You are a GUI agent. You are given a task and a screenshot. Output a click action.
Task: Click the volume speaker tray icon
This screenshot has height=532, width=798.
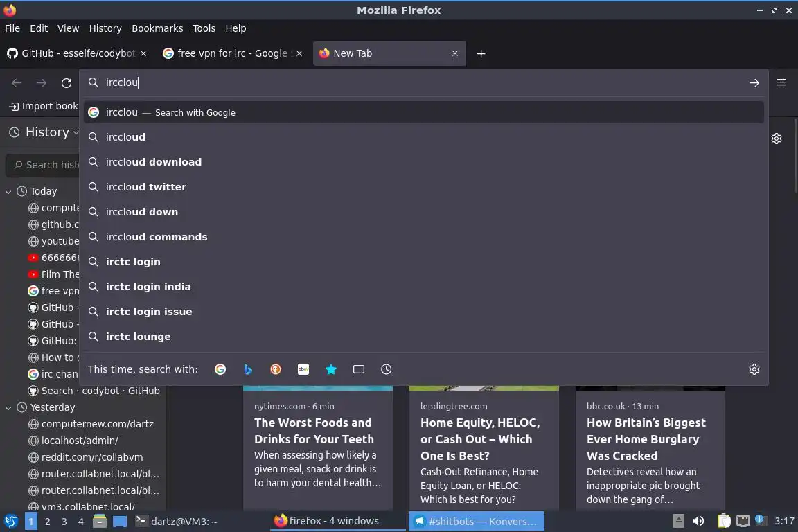point(699,521)
